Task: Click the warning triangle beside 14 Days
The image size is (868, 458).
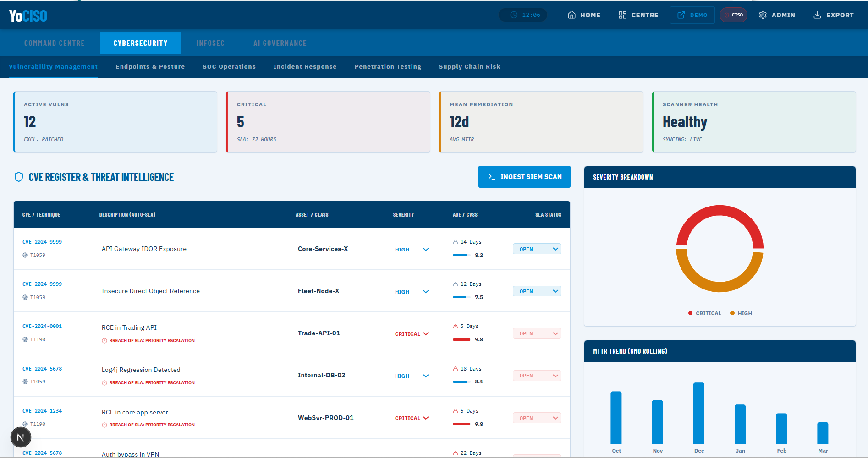Action: click(x=456, y=242)
